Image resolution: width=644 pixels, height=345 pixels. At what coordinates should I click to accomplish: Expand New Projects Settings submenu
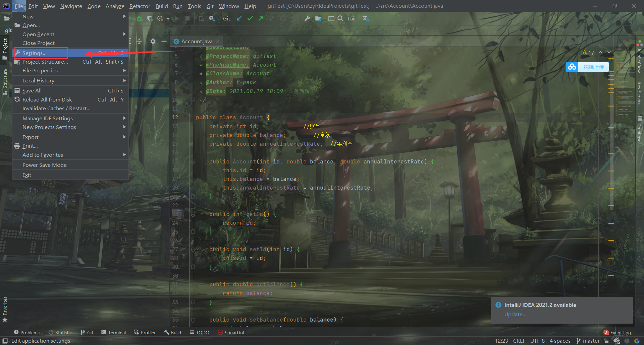[70, 127]
